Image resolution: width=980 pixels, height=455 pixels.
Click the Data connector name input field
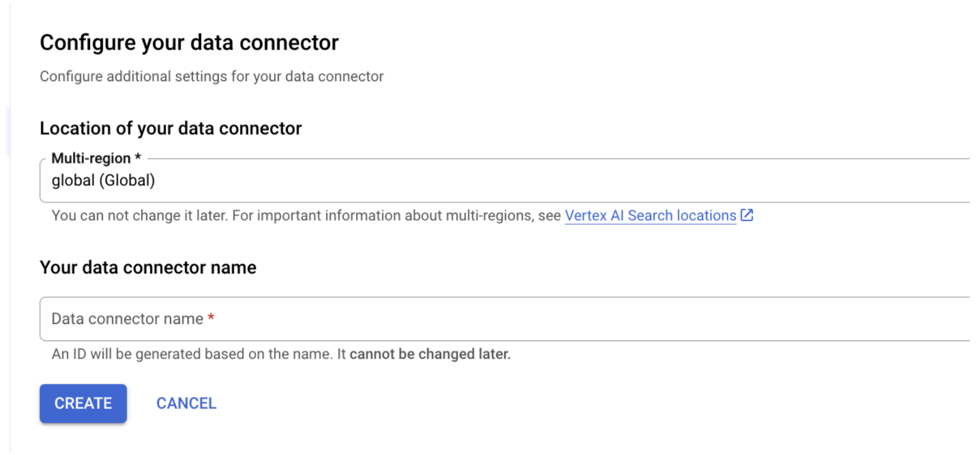point(235,319)
